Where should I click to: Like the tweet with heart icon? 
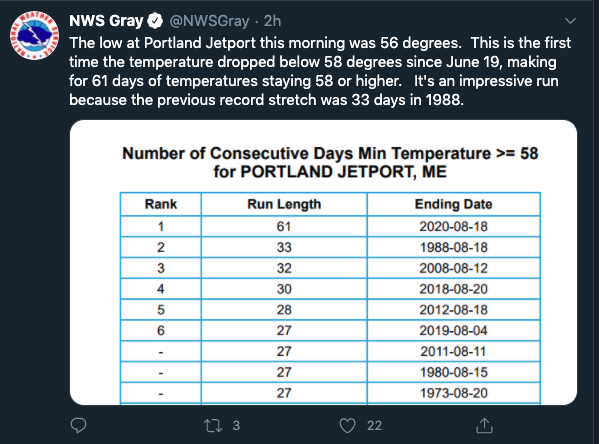click(x=347, y=426)
